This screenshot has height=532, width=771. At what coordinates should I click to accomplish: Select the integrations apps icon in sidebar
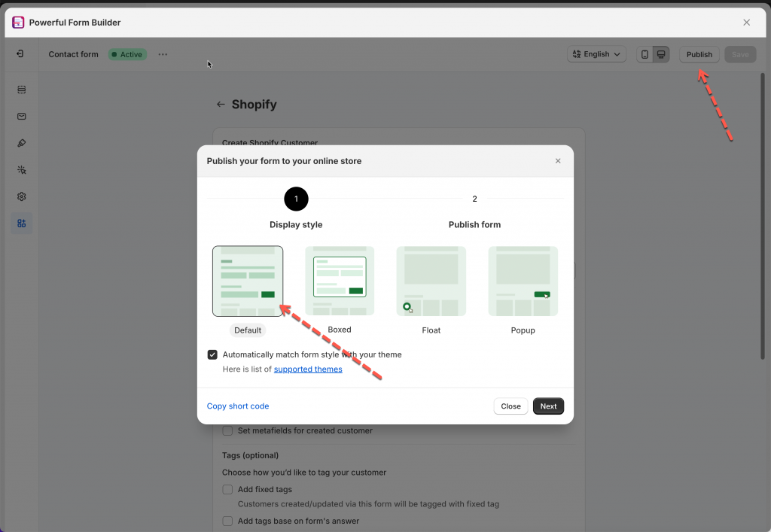(21, 223)
